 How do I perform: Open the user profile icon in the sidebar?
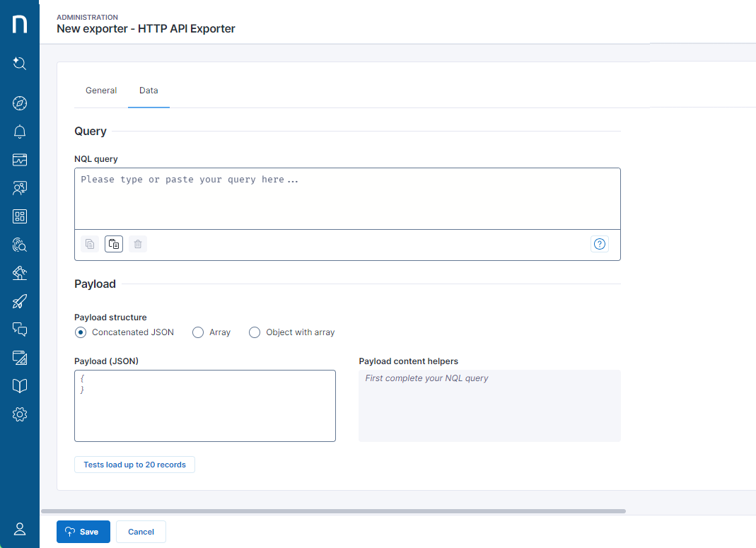20,529
